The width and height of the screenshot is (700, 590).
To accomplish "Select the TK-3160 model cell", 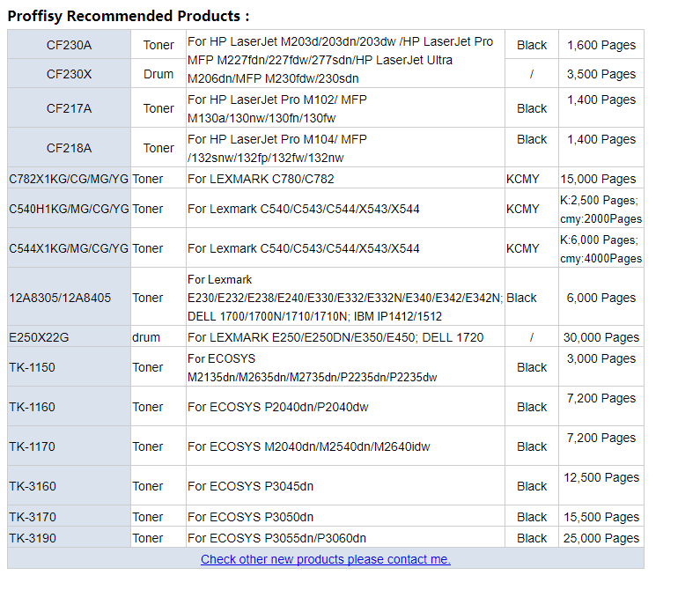I will pyautogui.click(x=69, y=485).
